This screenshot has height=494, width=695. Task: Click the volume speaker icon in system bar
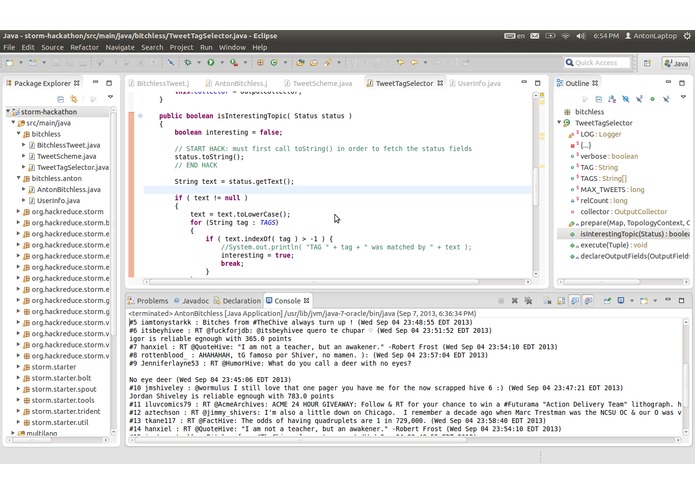(581, 36)
